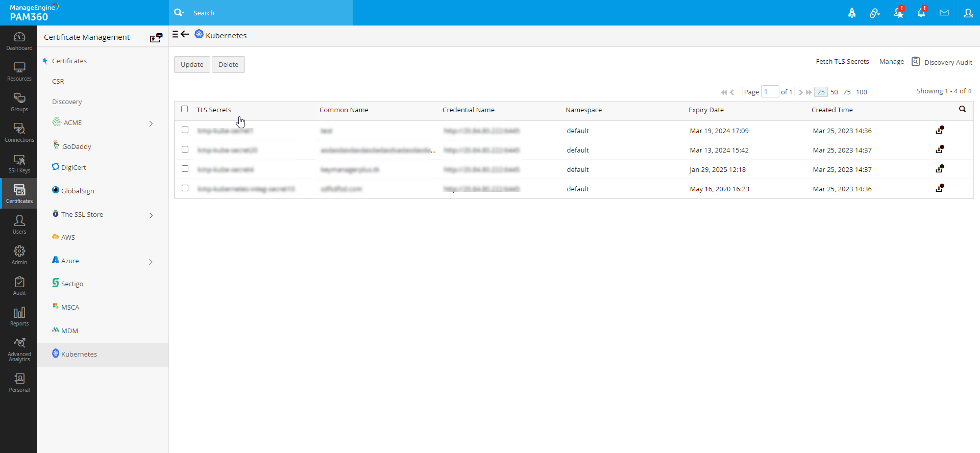Image resolution: width=980 pixels, height=453 pixels.
Task: Open the Groups module
Action: coord(19,103)
